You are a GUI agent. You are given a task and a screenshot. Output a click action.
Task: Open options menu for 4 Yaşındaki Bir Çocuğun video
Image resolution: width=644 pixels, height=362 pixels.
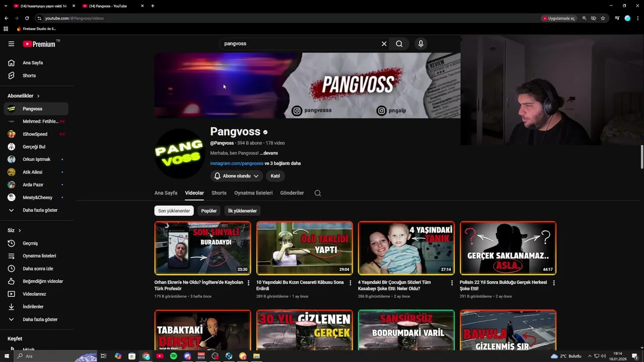click(452, 283)
